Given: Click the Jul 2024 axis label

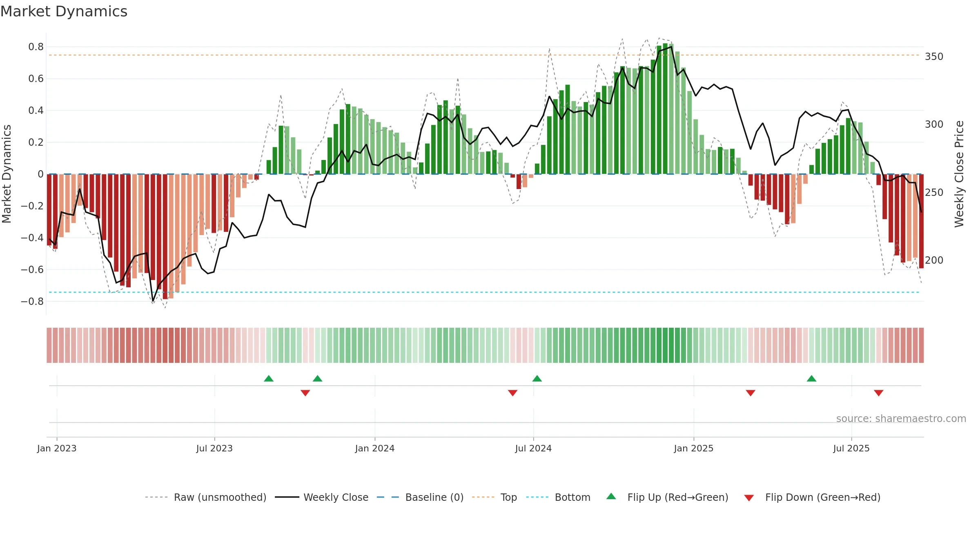Looking at the screenshot, I should (533, 448).
